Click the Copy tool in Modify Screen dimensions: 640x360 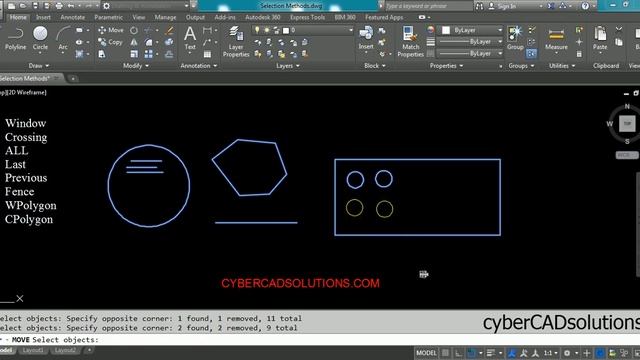110,42
